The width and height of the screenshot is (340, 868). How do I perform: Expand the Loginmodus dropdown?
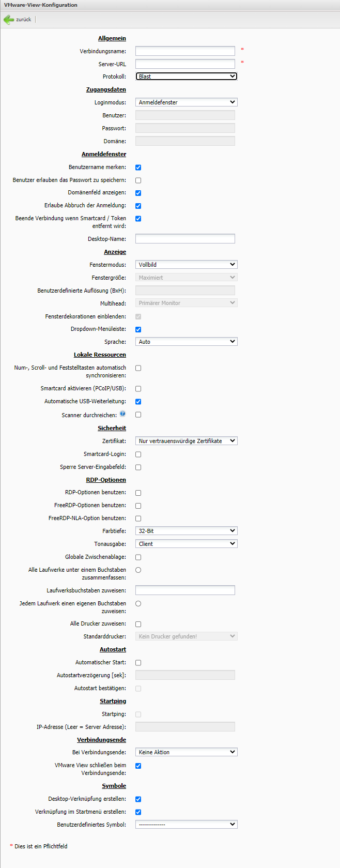point(186,102)
